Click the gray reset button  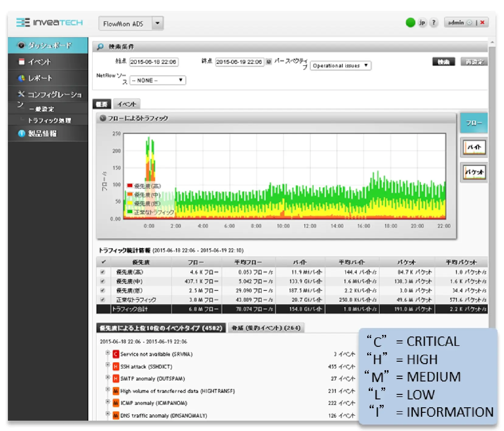coord(474,62)
